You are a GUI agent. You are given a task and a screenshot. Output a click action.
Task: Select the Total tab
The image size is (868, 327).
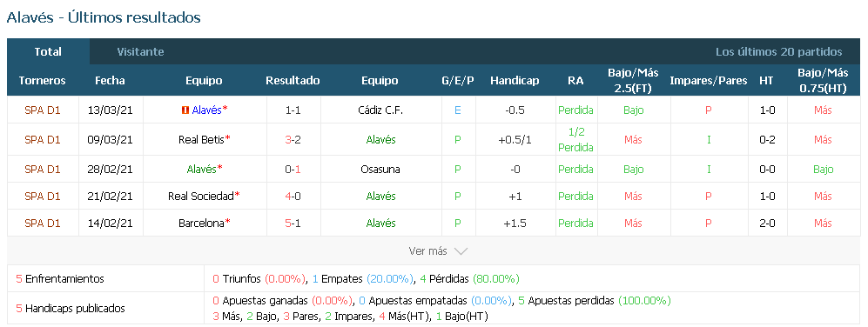point(48,52)
